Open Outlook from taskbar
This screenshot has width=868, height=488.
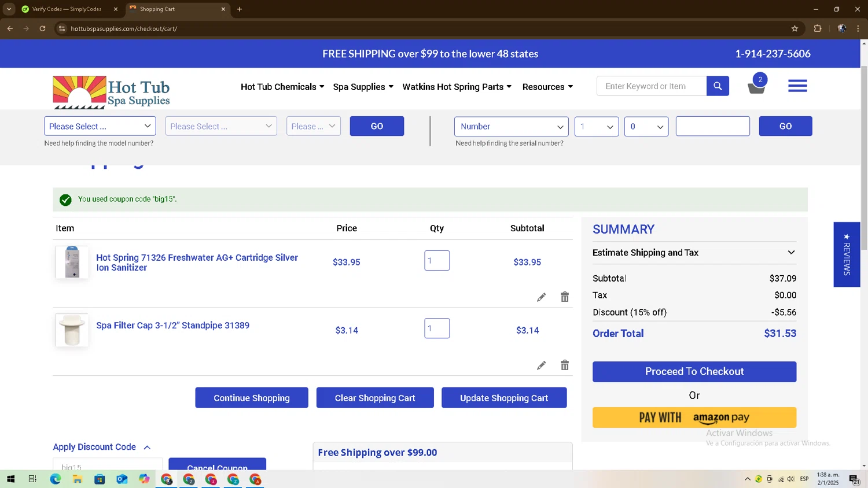[122, 479]
